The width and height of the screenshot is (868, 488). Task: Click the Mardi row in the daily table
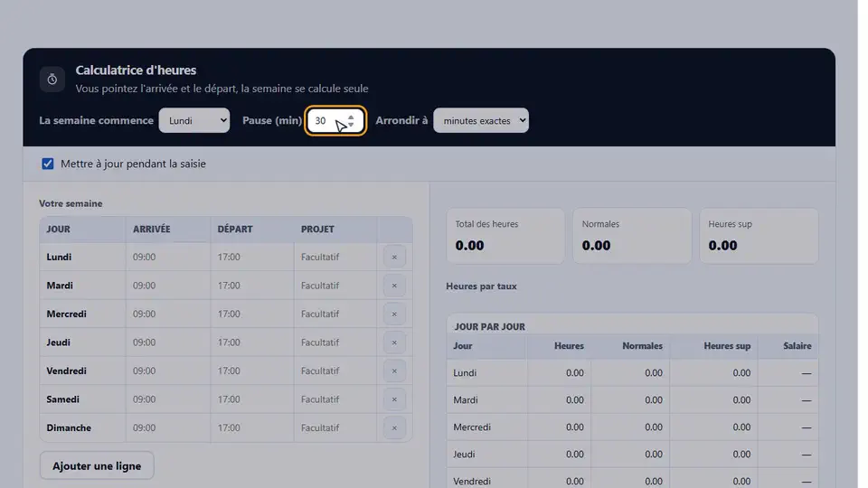coord(632,400)
